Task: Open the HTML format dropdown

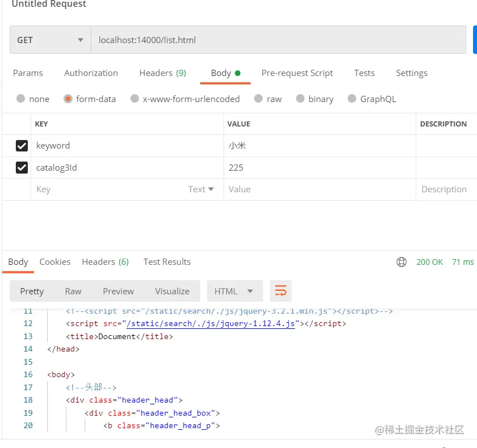Action: pyautogui.click(x=235, y=291)
